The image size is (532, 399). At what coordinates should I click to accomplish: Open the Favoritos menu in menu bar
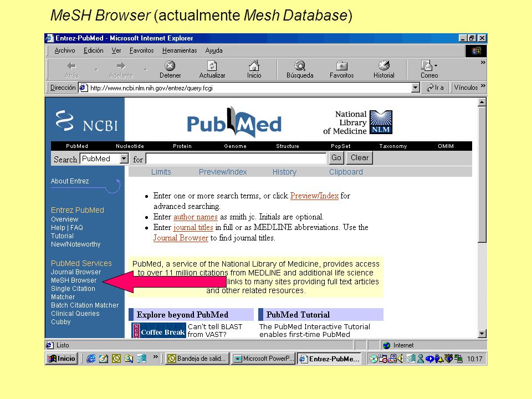point(141,50)
